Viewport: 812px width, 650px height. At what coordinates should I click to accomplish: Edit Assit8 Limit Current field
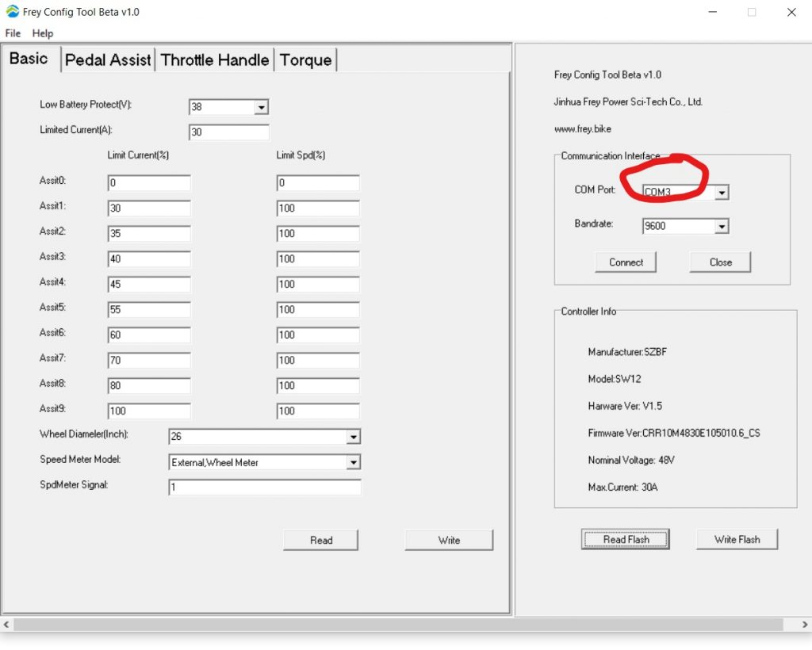(x=149, y=385)
